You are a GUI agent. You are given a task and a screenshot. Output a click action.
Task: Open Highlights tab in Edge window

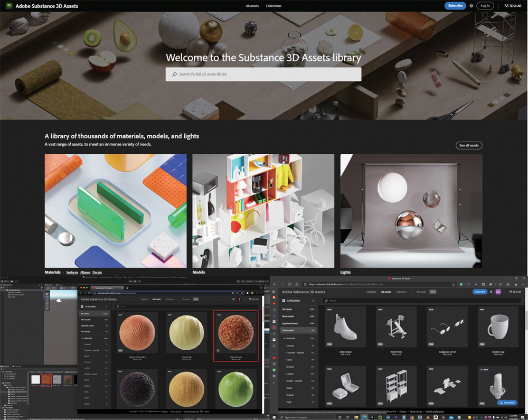(371, 292)
